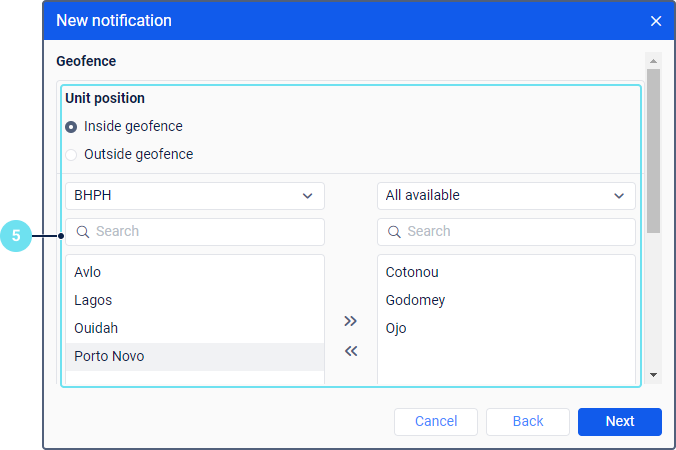Pick Cotonou in the right list
Viewport: 676px width, 450px height.
412,272
